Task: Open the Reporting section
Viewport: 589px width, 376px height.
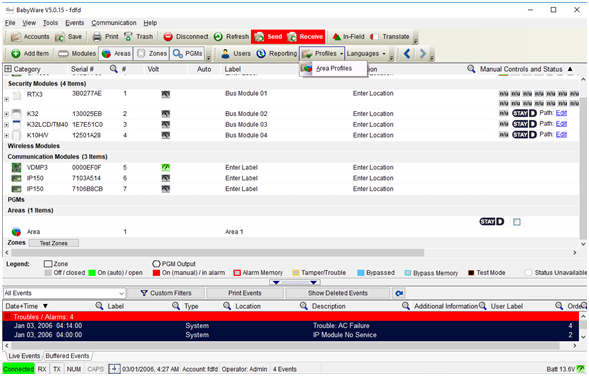Action: point(277,54)
